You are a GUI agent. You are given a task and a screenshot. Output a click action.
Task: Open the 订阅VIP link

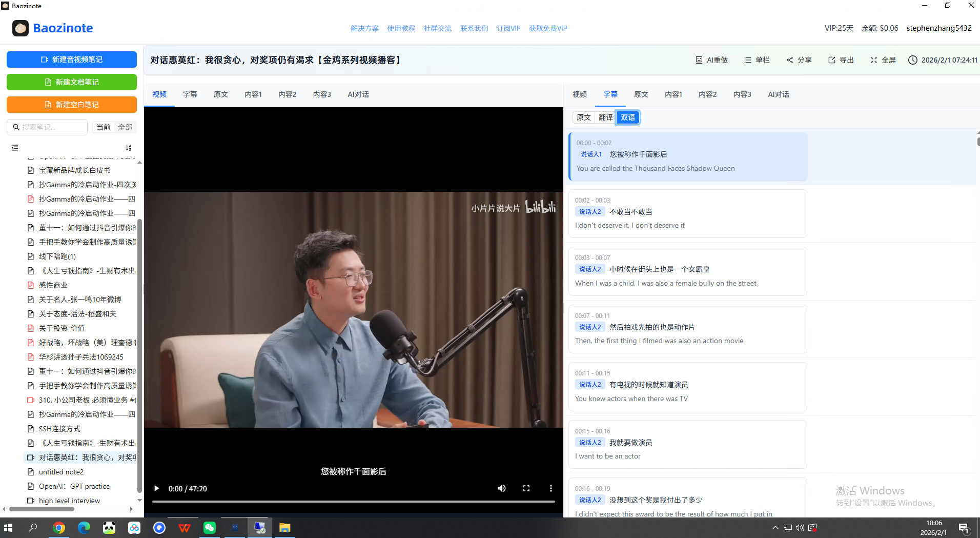point(508,28)
